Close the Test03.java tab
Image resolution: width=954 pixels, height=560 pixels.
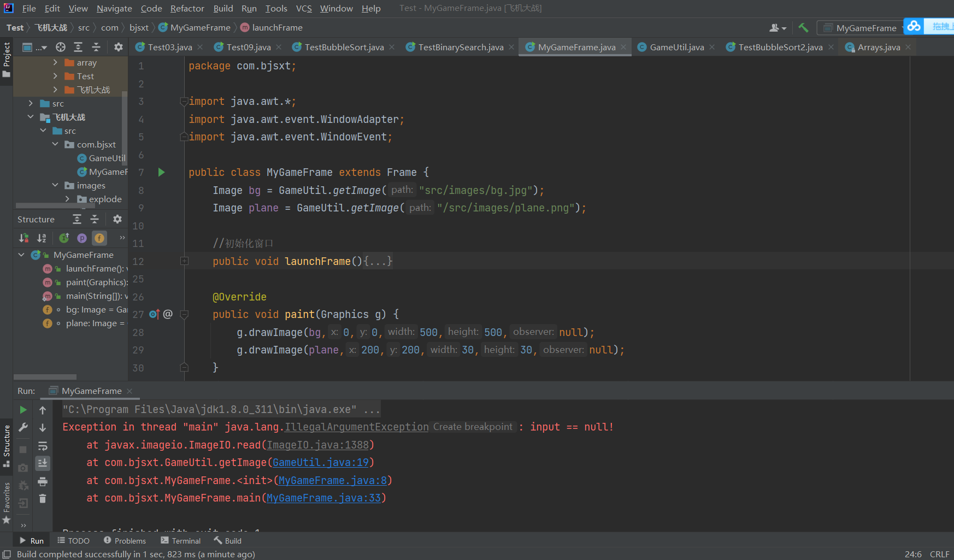point(200,47)
